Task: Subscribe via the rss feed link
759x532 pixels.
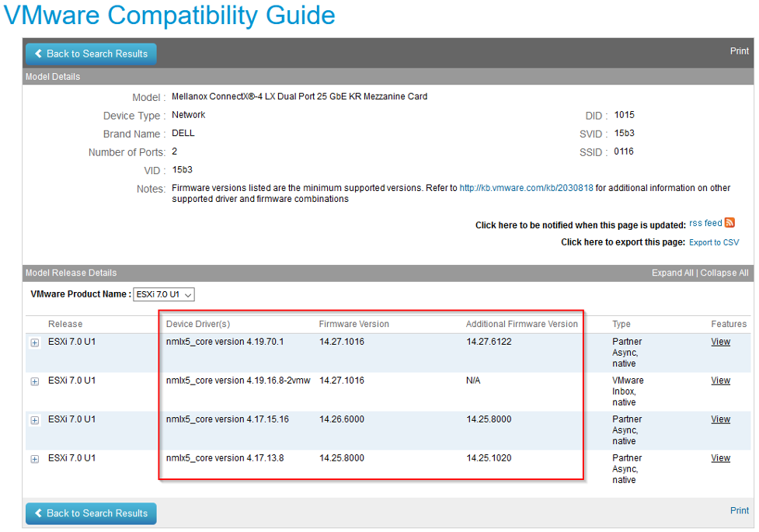Action: [705, 223]
